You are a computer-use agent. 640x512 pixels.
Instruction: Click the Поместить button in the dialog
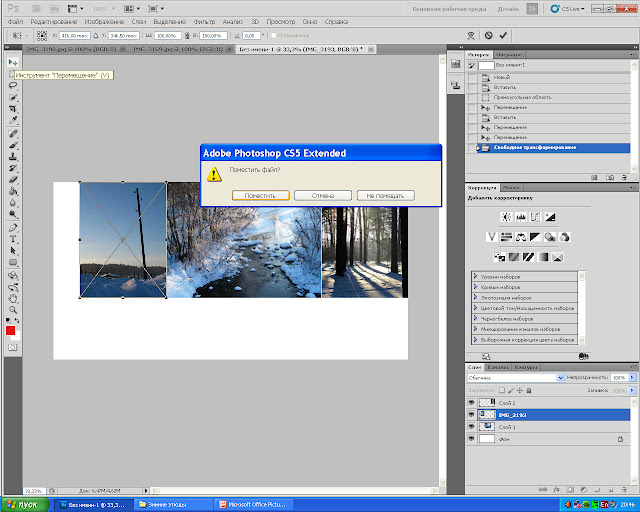pyautogui.click(x=260, y=196)
